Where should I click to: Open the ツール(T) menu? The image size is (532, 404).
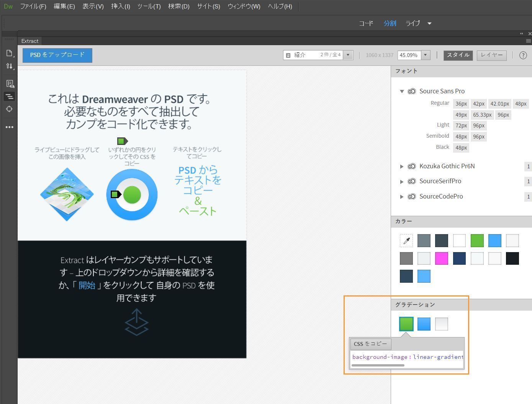pyautogui.click(x=149, y=7)
